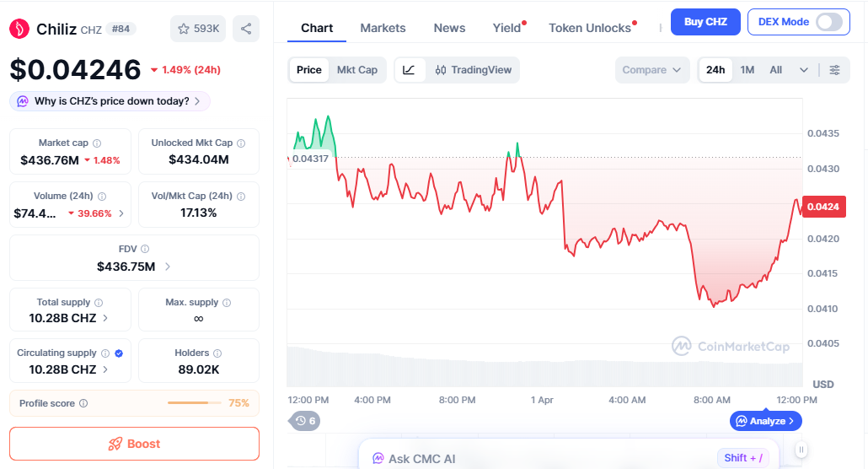Click the Profile score progress bar
This screenshot has width=868, height=469.
pos(193,403)
